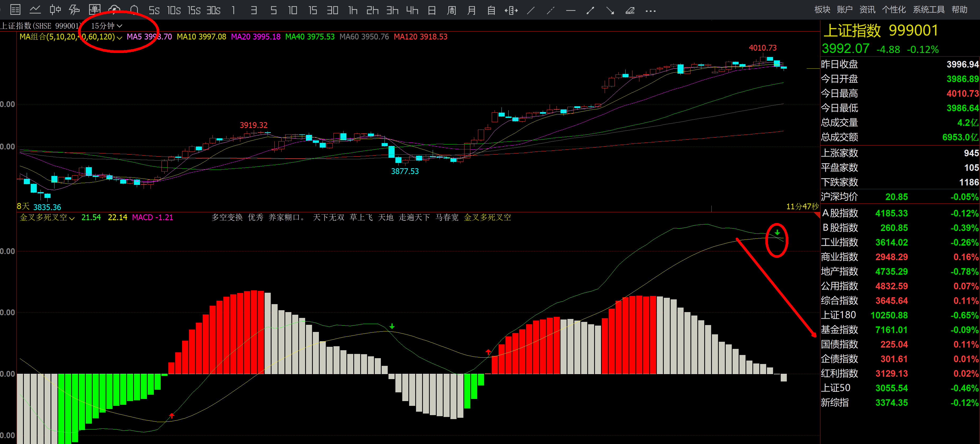
Task: Expand the MA组合 indicator dropdown
Action: 119,37
